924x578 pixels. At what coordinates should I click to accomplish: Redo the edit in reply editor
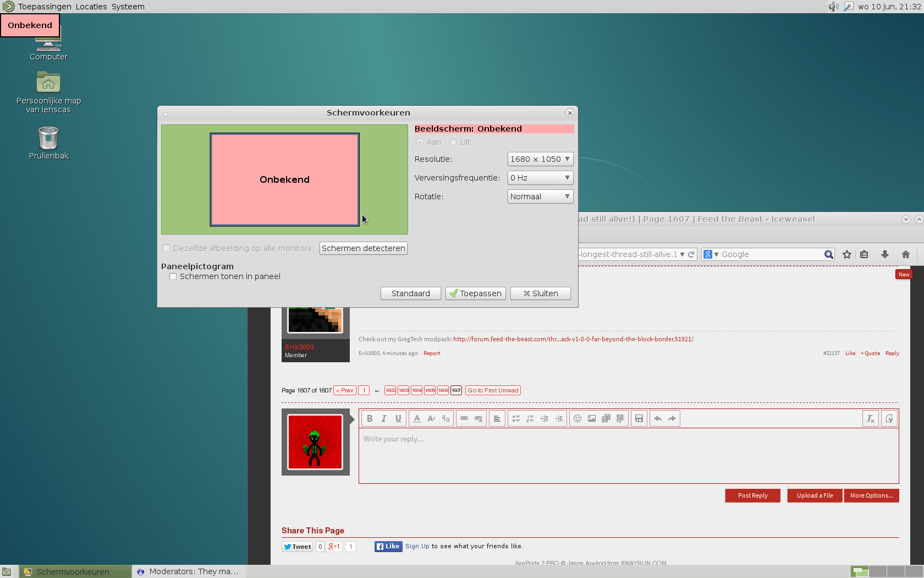pyautogui.click(x=672, y=418)
